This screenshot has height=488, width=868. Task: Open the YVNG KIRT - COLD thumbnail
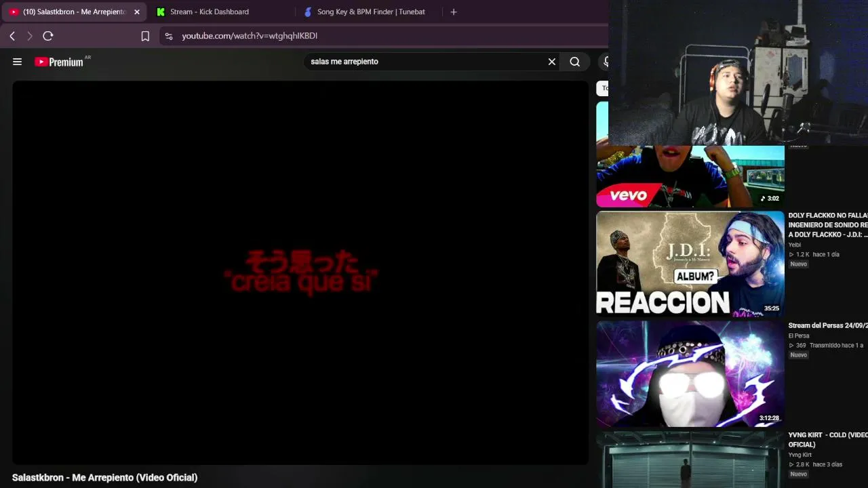(690, 460)
